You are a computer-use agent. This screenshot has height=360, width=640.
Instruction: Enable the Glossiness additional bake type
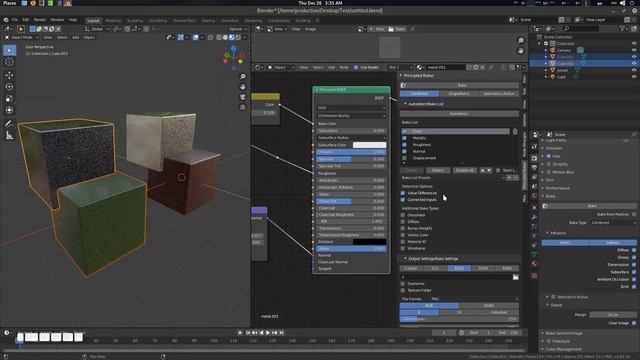coord(403,215)
